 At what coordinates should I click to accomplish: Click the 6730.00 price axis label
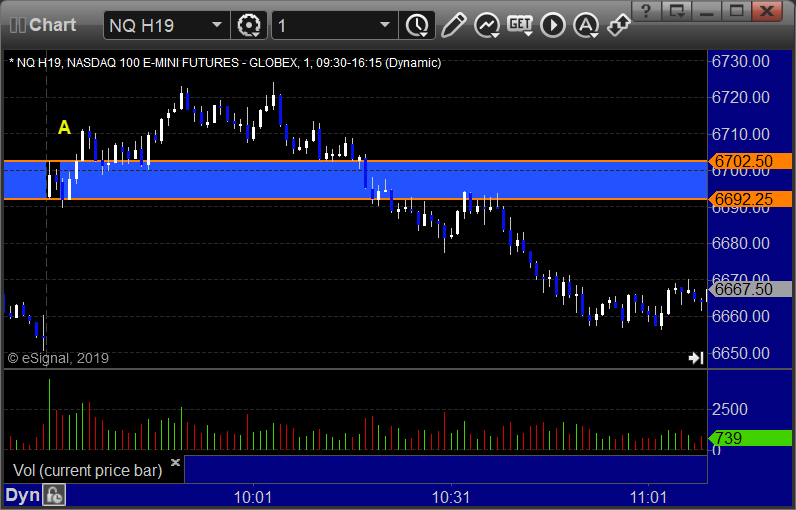[741, 61]
